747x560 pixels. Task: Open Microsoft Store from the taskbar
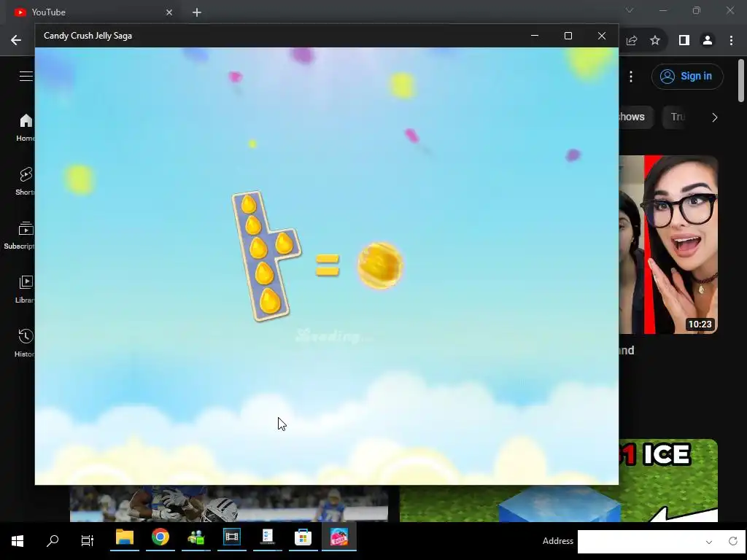[x=303, y=538]
